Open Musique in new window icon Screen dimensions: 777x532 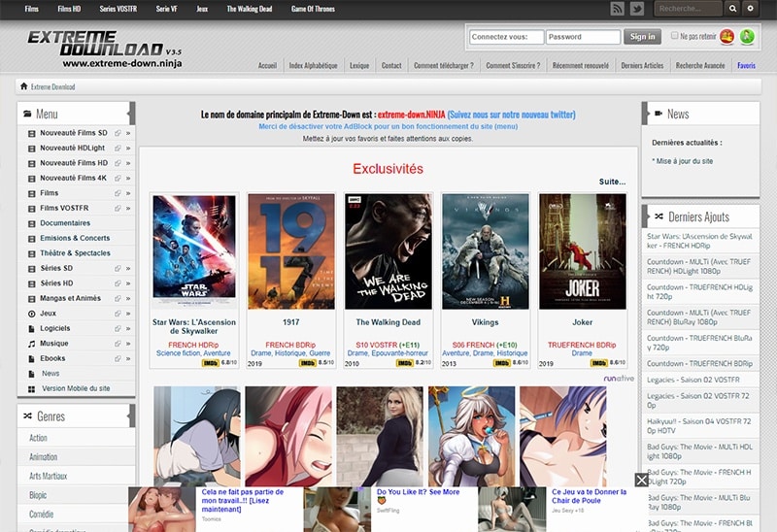pos(118,344)
